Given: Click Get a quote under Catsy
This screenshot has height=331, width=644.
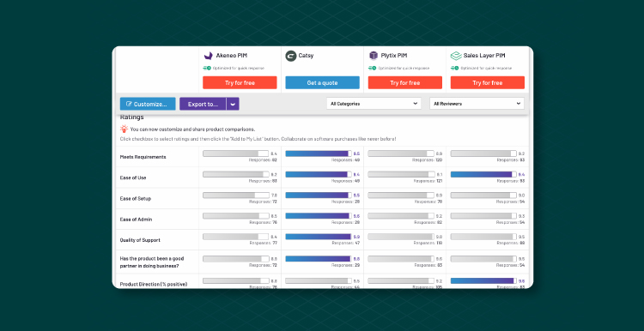Looking at the screenshot, I should click(322, 82).
